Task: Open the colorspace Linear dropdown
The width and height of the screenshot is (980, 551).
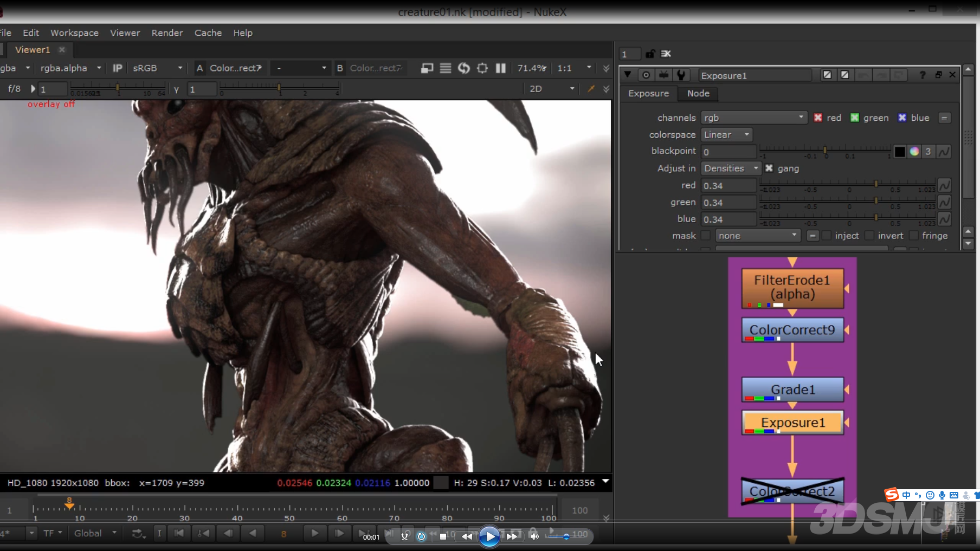Action: click(727, 134)
